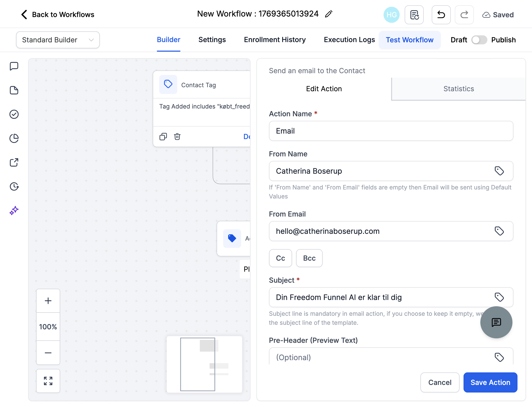Switch to the Settings tab
Image resolution: width=532 pixels, height=407 pixels.
(x=212, y=40)
